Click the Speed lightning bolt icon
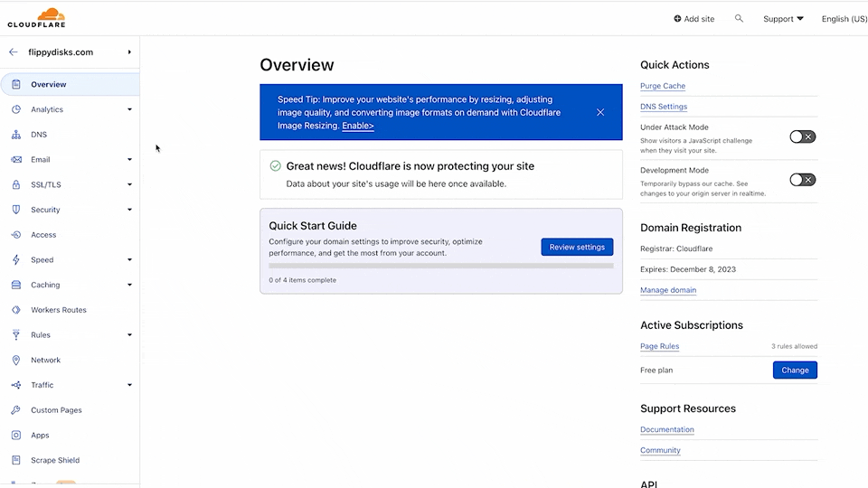This screenshot has height=488, width=868. click(16, 259)
